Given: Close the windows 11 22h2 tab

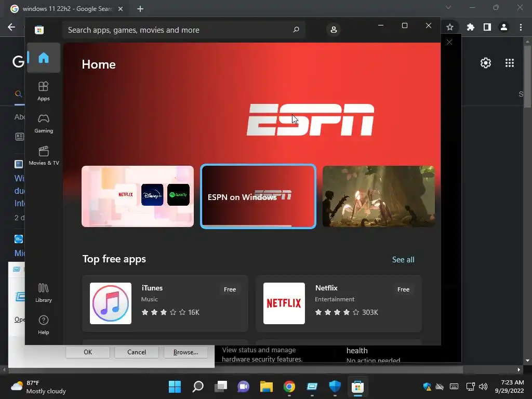Looking at the screenshot, I should click(x=121, y=9).
